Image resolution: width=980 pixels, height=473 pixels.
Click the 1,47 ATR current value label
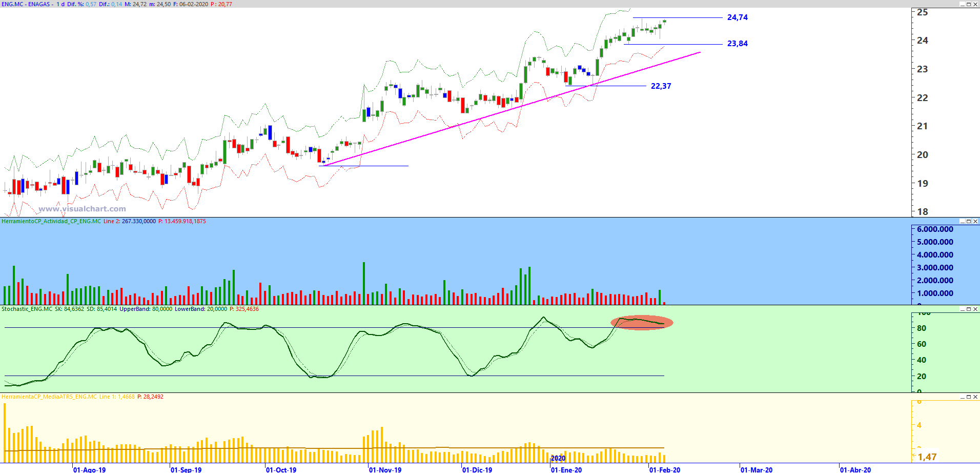[x=927, y=457]
